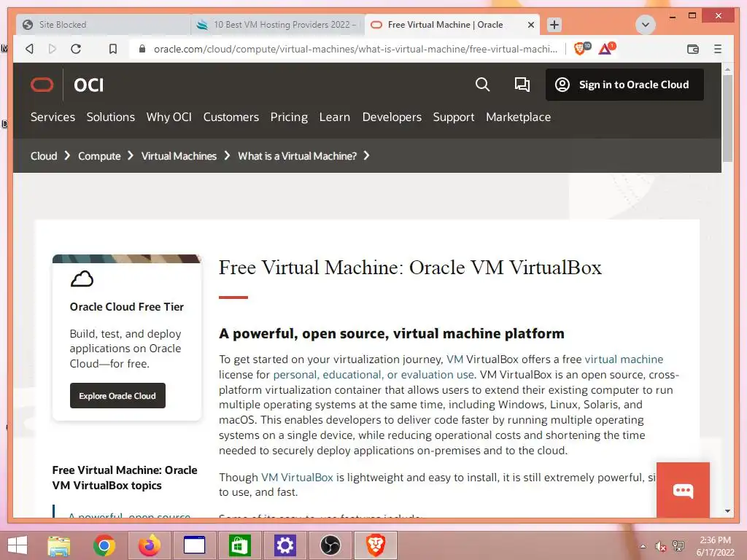Click 'Oracle Cloud Free Tier' card title

tap(127, 307)
